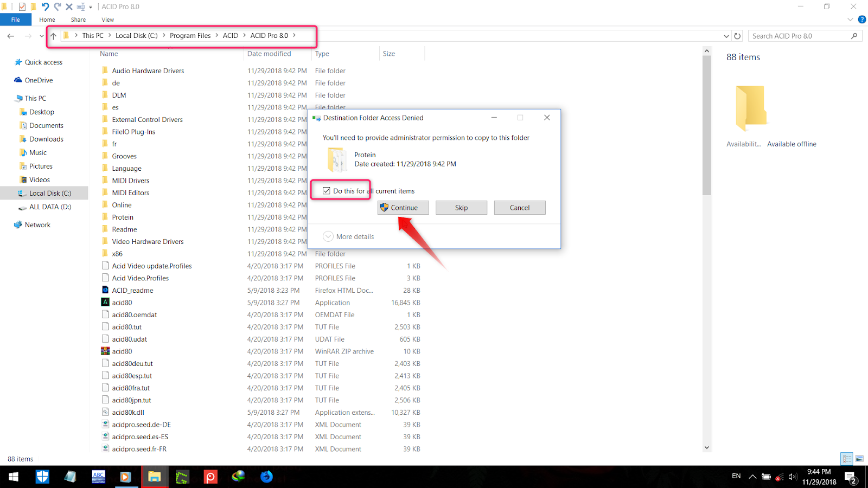Open the Help question mark icon
Screen dimensions: 868x488
(861, 20)
